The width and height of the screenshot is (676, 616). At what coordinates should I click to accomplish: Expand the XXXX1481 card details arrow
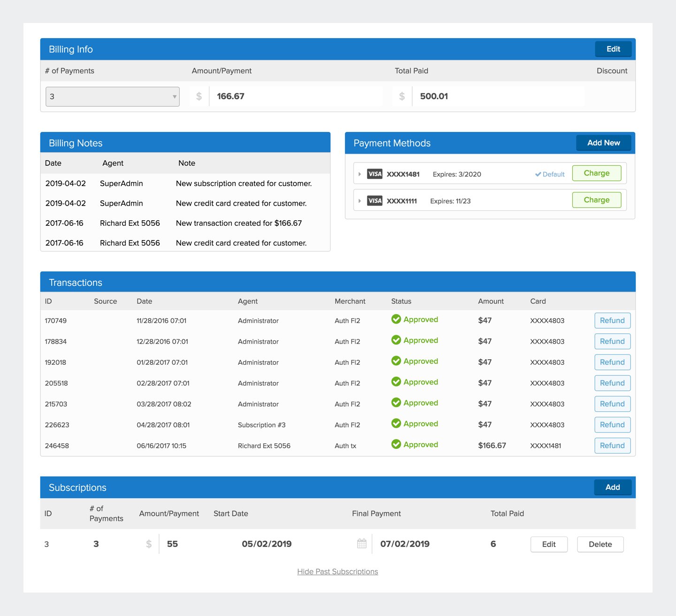[x=360, y=174]
